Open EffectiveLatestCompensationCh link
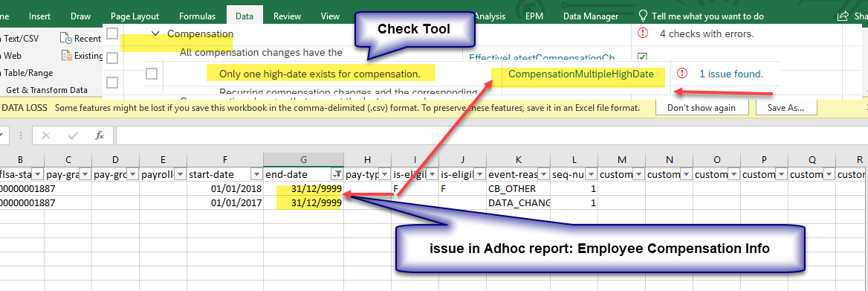 coord(542,57)
